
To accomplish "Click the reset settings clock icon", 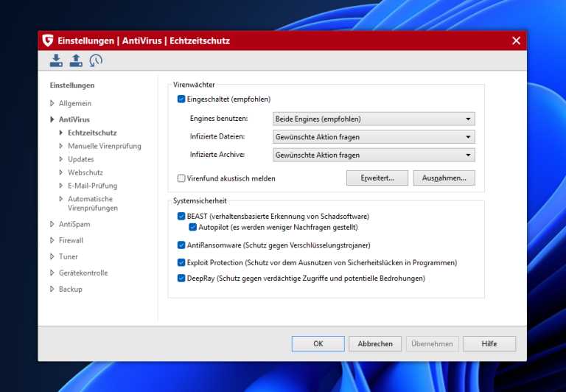I will pyautogui.click(x=96, y=60).
